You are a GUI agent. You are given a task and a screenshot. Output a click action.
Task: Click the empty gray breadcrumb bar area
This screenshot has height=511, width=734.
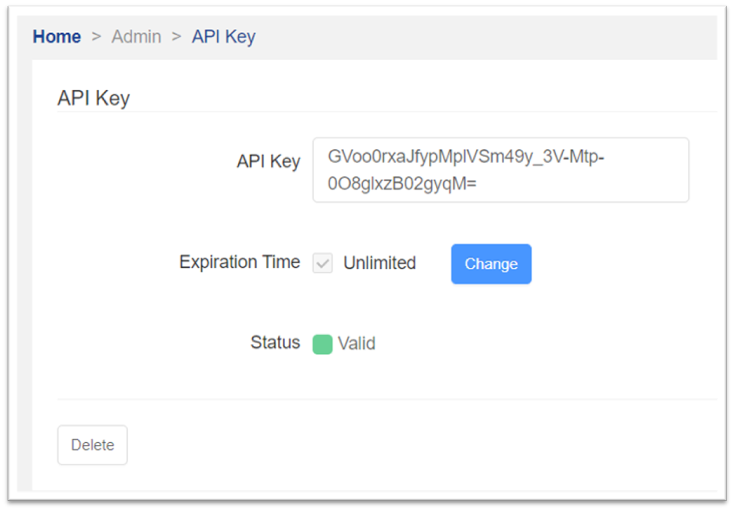480,37
